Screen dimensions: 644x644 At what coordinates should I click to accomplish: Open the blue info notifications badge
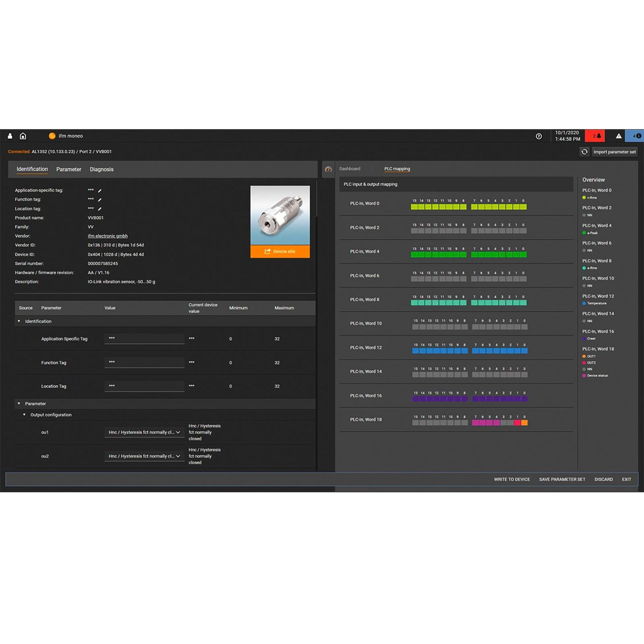[636, 136]
